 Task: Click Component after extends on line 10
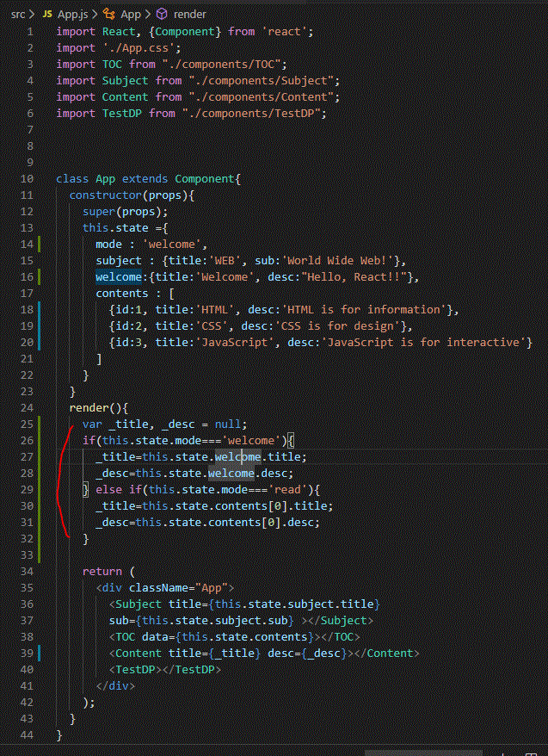pyautogui.click(x=205, y=179)
